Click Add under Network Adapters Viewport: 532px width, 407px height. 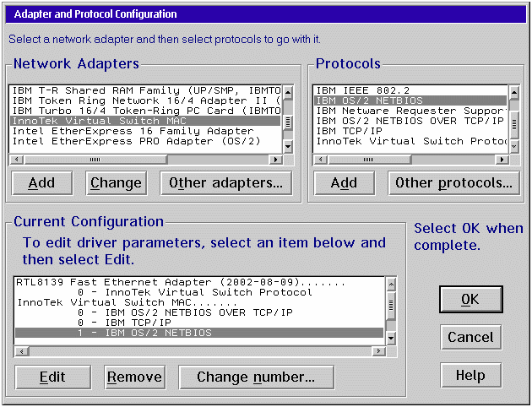pyautogui.click(x=42, y=183)
